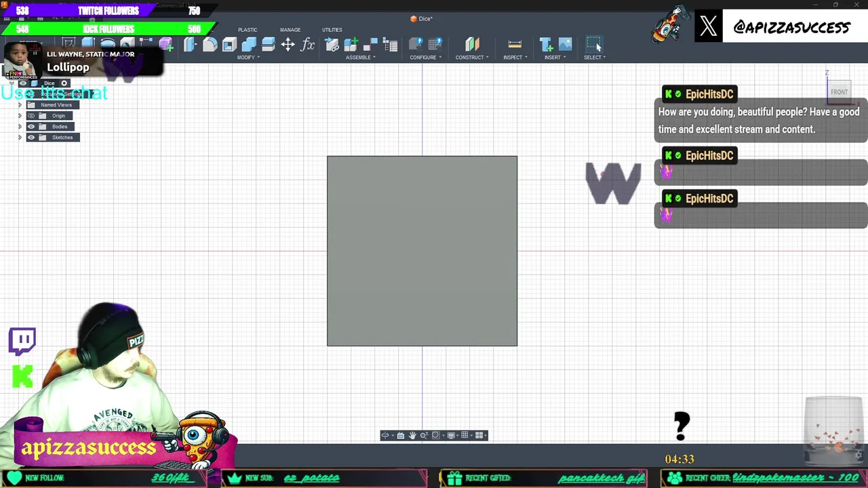The height and width of the screenshot is (488, 868).
Task: Click the Configure Model icon
Action: [x=416, y=45]
